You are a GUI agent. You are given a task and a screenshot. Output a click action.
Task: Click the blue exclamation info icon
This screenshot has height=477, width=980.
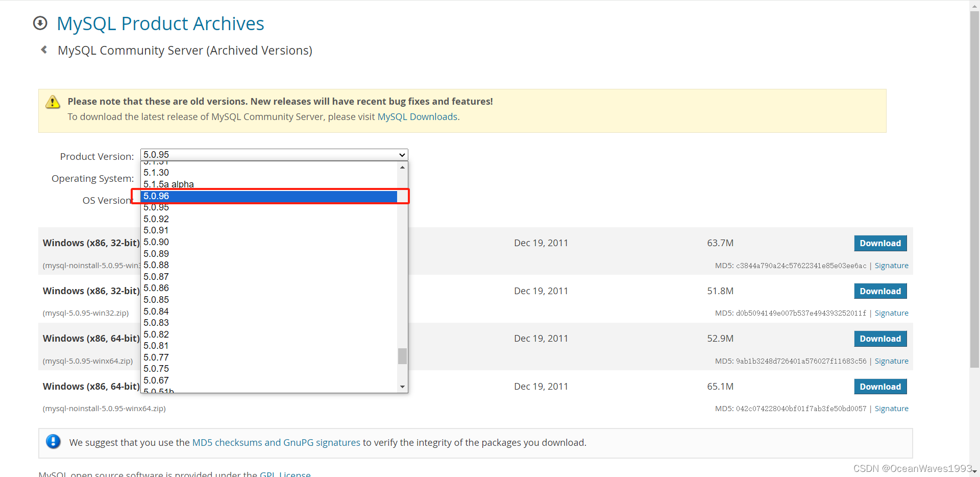tap(53, 441)
